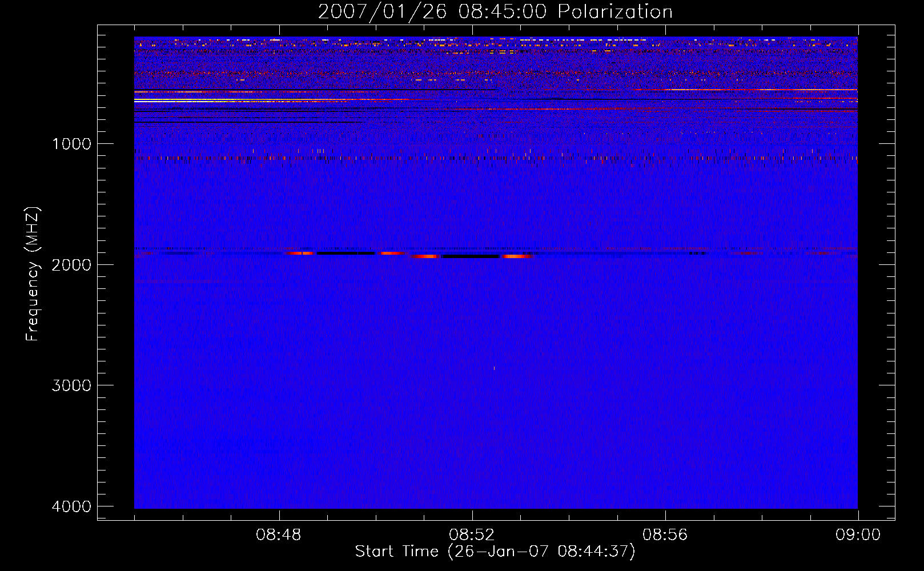Click the 4000 frequency tick label

tap(72, 506)
